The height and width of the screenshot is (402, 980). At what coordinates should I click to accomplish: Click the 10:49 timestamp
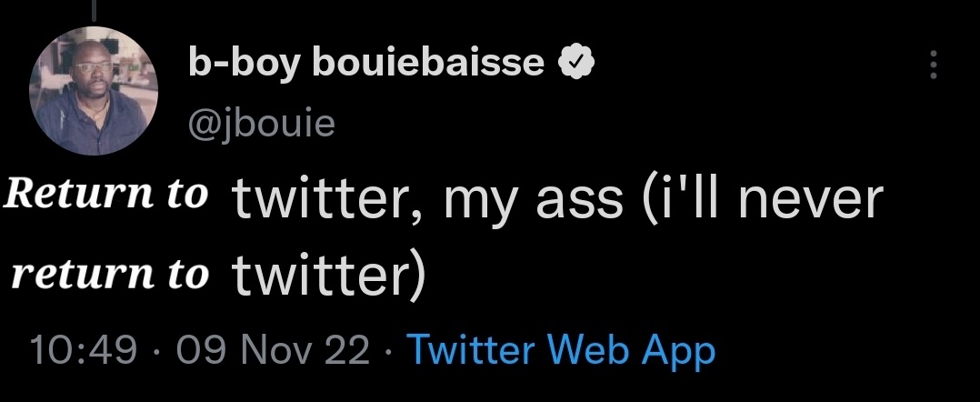pyautogui.click(x=83, y=350)
